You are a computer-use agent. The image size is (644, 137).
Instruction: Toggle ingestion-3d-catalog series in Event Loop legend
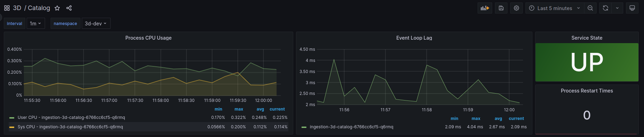tap(351, 127)
